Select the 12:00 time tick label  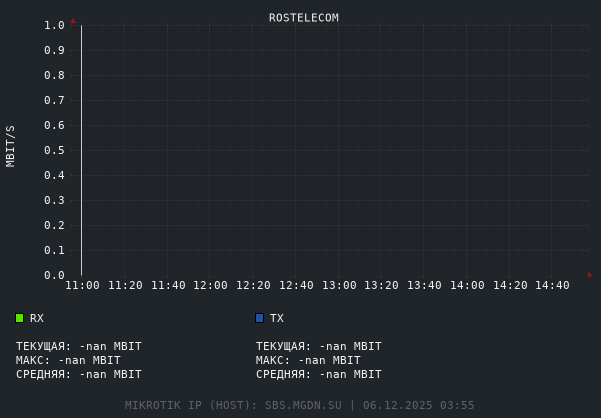210,286
